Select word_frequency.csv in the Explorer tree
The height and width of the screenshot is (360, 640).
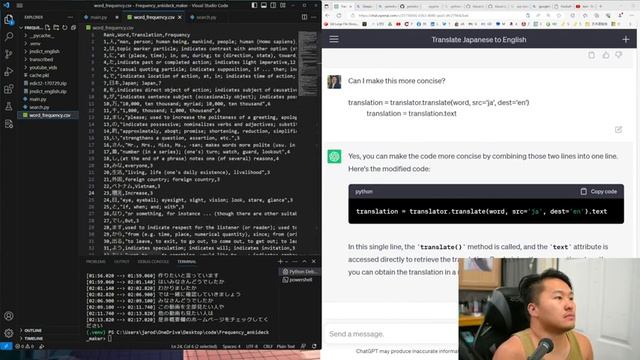click(x=49, y=115)
